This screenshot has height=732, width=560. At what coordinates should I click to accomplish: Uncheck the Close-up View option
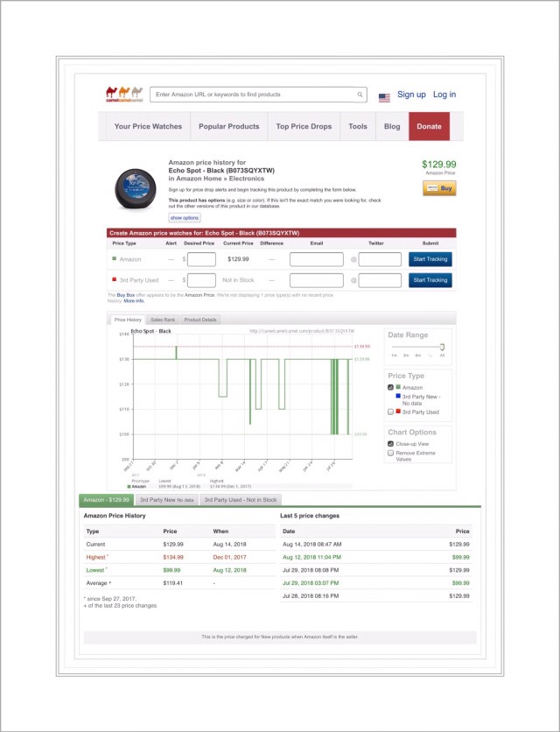(x=391, y=444)
